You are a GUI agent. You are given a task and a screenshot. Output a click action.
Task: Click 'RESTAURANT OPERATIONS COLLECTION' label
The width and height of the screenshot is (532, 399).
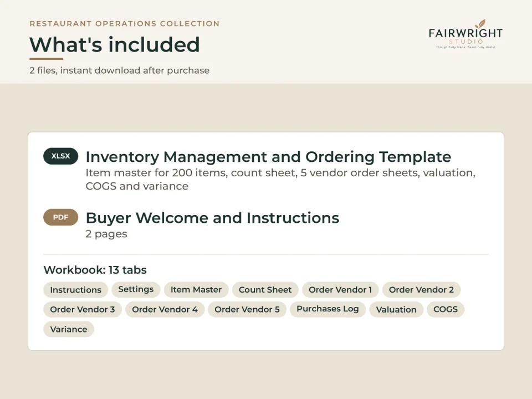[x=125, y=24]
